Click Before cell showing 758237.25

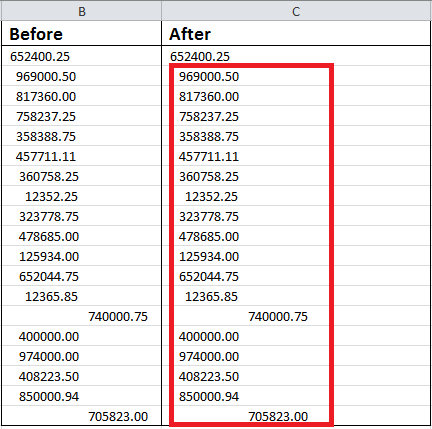coord(82,116)
